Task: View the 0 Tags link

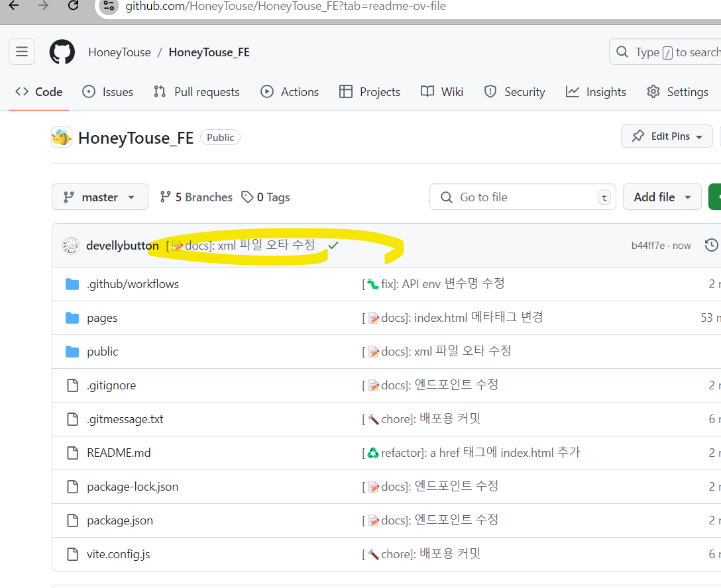Action: (x=266, y=197)
